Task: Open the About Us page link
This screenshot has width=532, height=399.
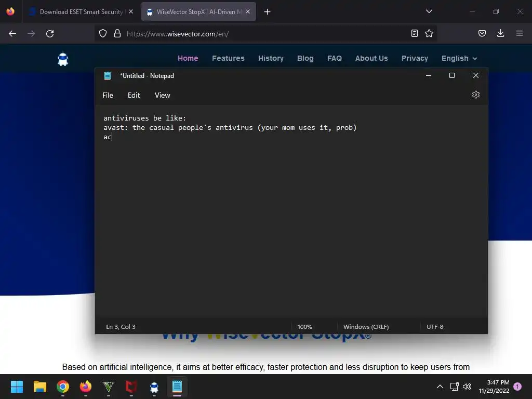Action: coord(371,58)
